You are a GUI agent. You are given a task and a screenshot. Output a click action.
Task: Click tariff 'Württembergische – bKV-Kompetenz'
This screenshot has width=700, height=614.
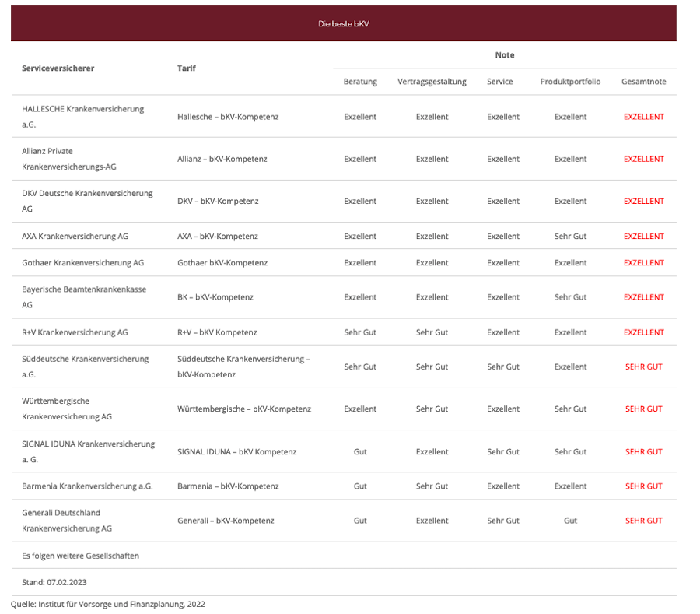click(244, 409)
